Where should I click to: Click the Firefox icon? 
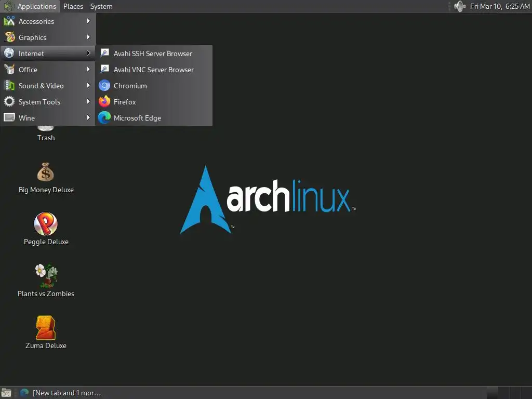click(104, 101)
